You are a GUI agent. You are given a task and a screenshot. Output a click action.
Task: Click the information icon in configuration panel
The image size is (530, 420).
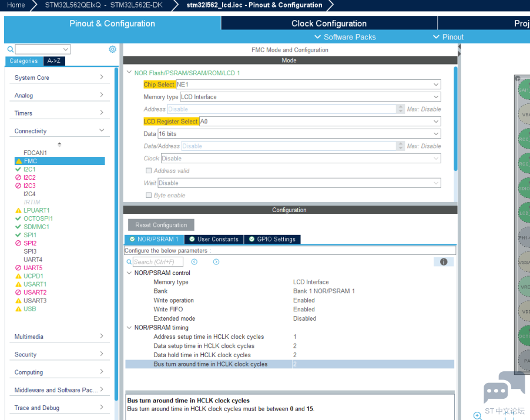444,262
